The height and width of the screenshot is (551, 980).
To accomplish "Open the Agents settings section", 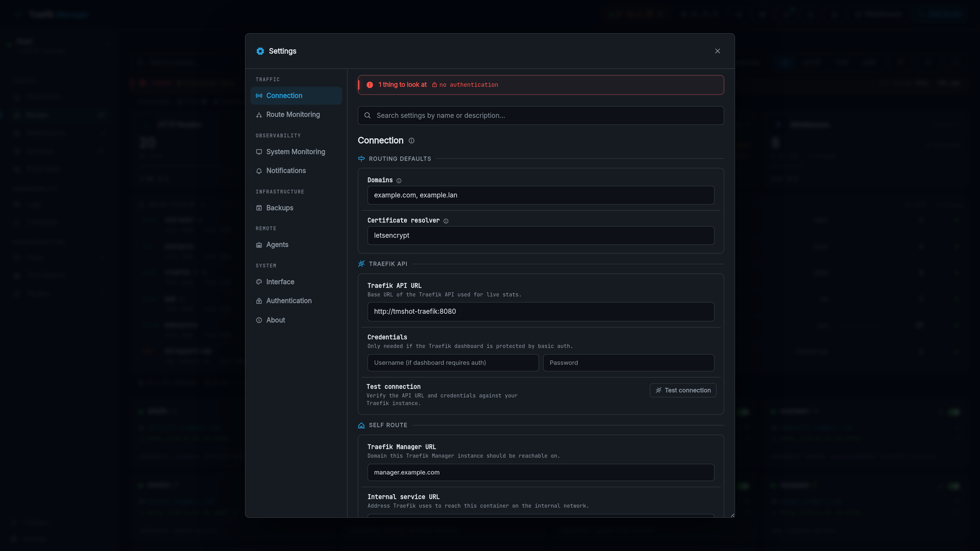I will coord(296,245).
